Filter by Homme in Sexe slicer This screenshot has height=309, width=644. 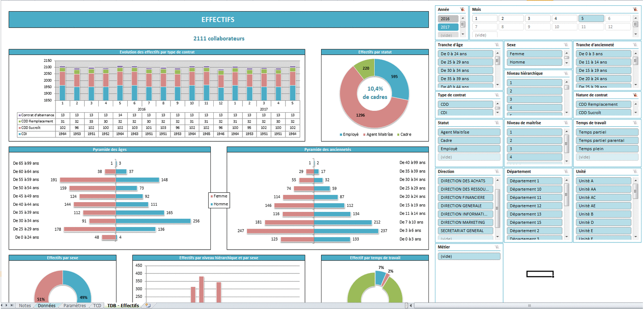pos(534,62)
